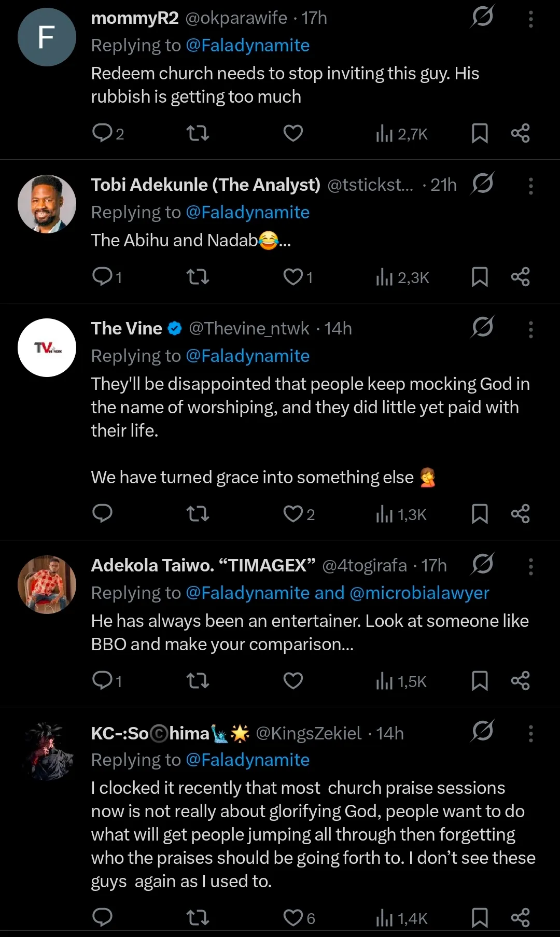Tap The Vine's TV logo avatar

[x=47, y=347]
